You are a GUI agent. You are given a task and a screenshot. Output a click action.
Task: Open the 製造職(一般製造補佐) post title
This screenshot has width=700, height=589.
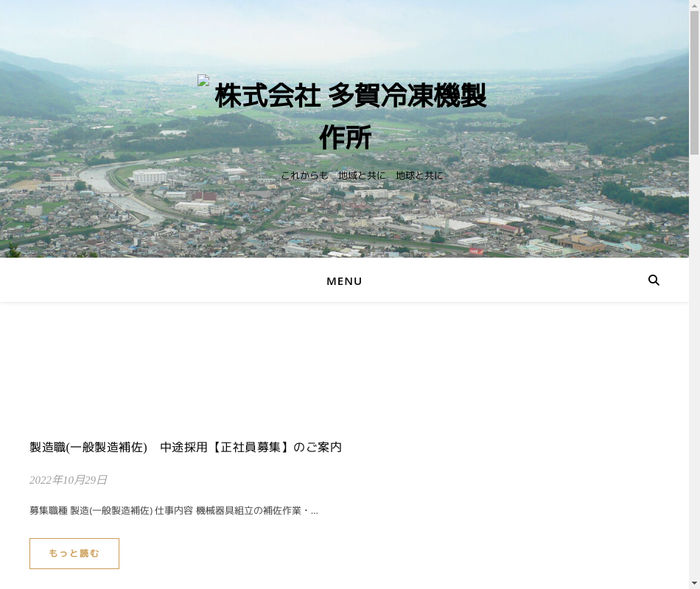pos(88,447)
